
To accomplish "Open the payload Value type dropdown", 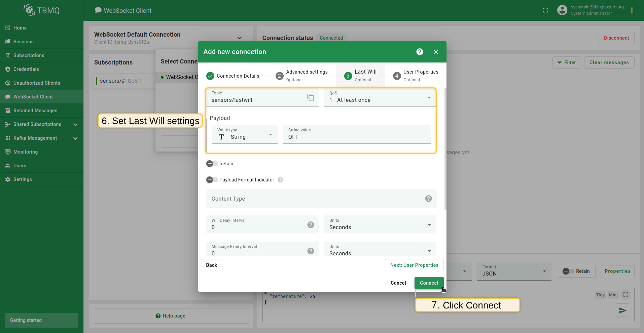I will 245,134.
